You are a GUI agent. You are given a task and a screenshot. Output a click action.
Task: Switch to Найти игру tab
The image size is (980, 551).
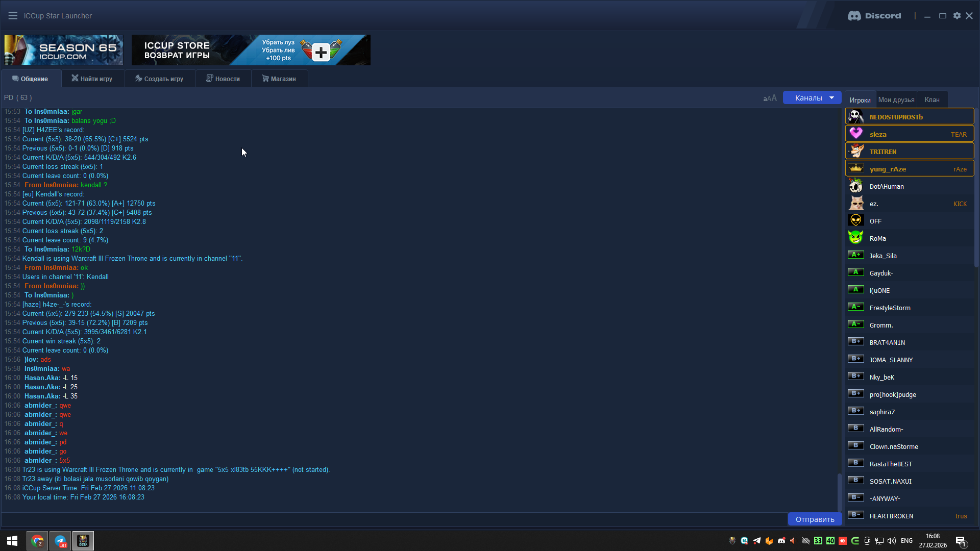[92, 79]
